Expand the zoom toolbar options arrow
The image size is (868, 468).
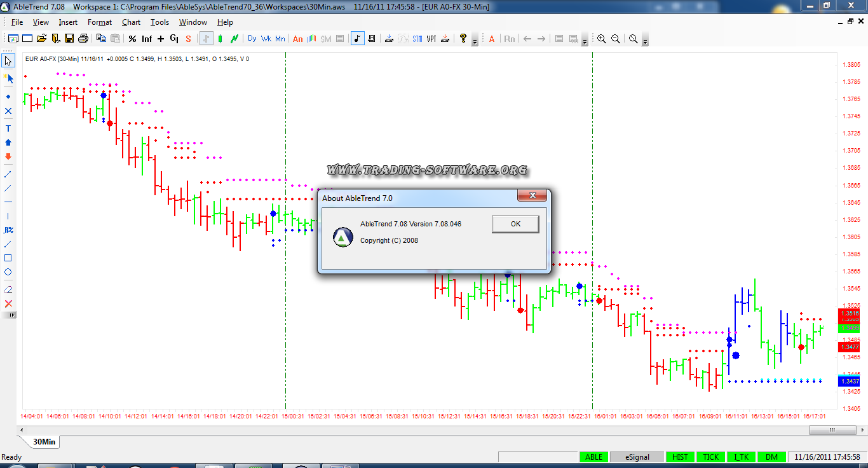tap(646, 42)
